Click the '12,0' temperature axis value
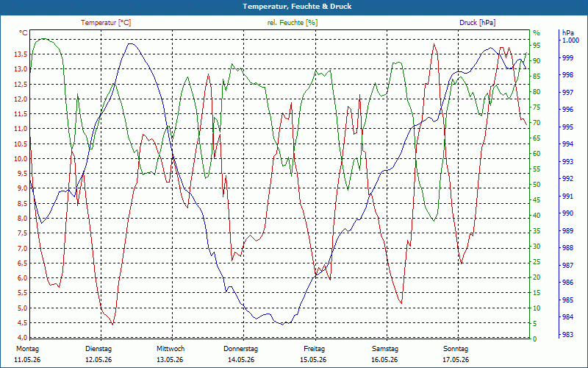This screenshot has height=368, width=588. point(21,99)
